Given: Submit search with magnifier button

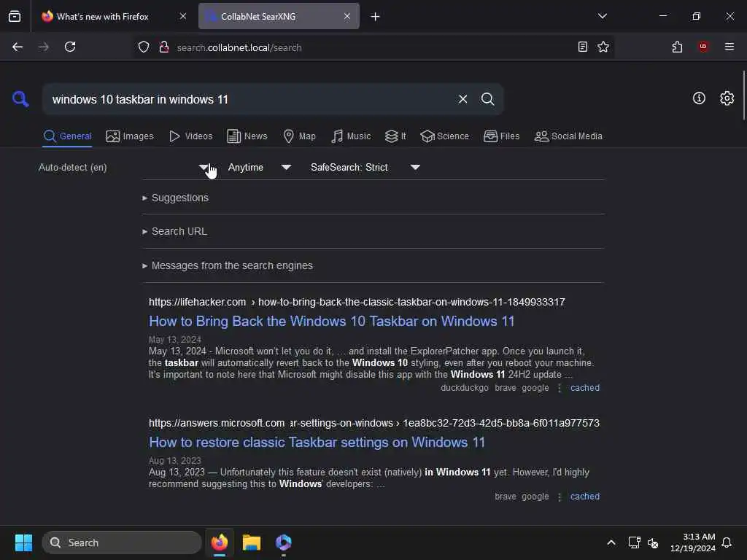Looking at the screenshot, I should pyautogui.click(x=487, y=99).
